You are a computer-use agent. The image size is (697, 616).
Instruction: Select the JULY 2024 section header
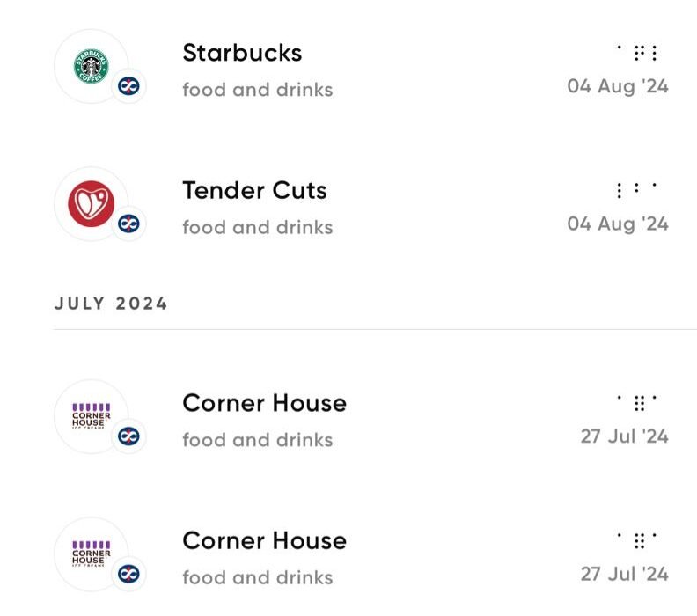coord(111,304)
